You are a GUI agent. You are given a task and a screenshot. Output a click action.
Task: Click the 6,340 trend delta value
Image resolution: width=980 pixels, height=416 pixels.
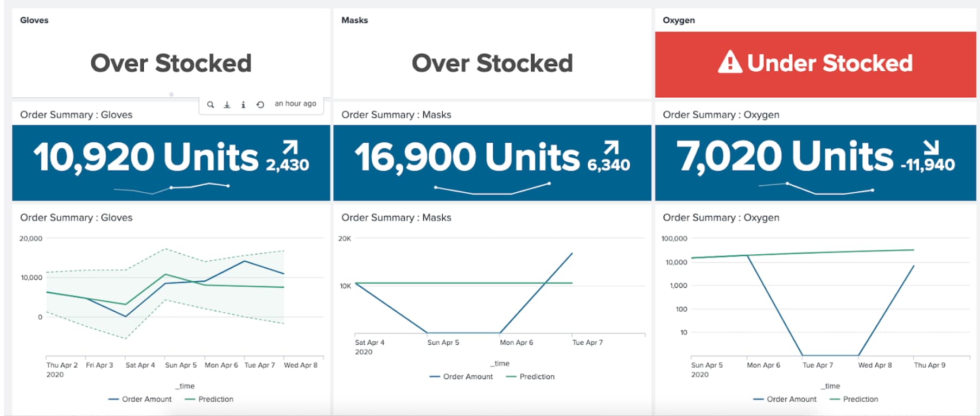pyautogui.click(x=609, y=165)
